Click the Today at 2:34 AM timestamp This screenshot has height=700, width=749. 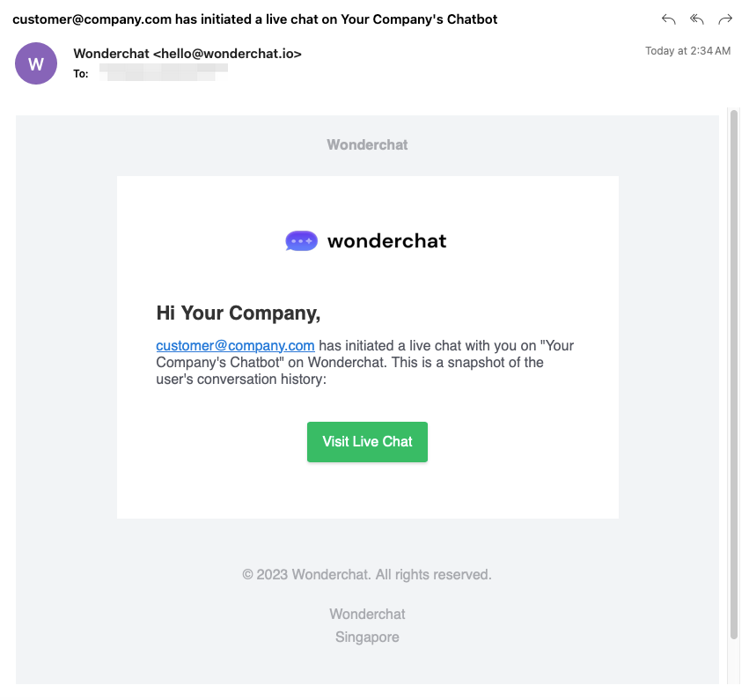point(687,51)
